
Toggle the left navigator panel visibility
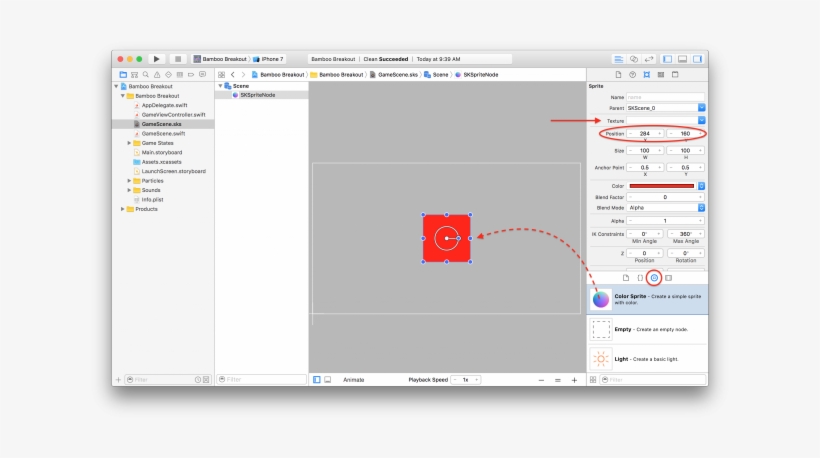pyautogui.click(x=667, y=59)
